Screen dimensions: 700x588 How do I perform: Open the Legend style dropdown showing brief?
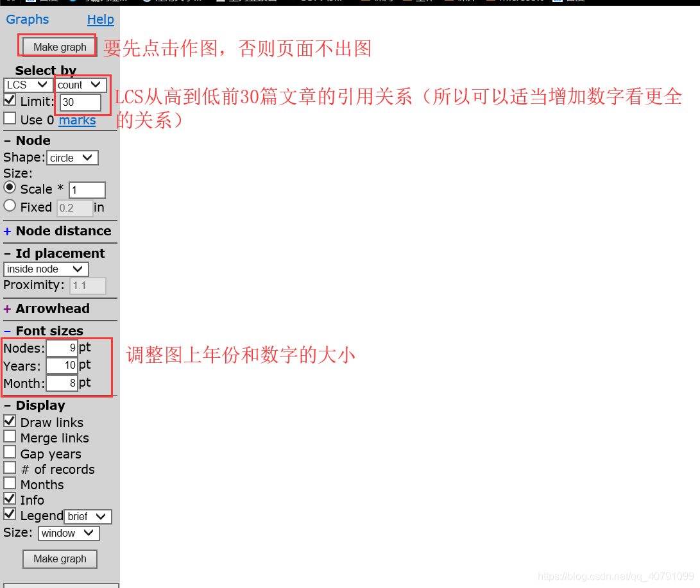click(88, 516)
